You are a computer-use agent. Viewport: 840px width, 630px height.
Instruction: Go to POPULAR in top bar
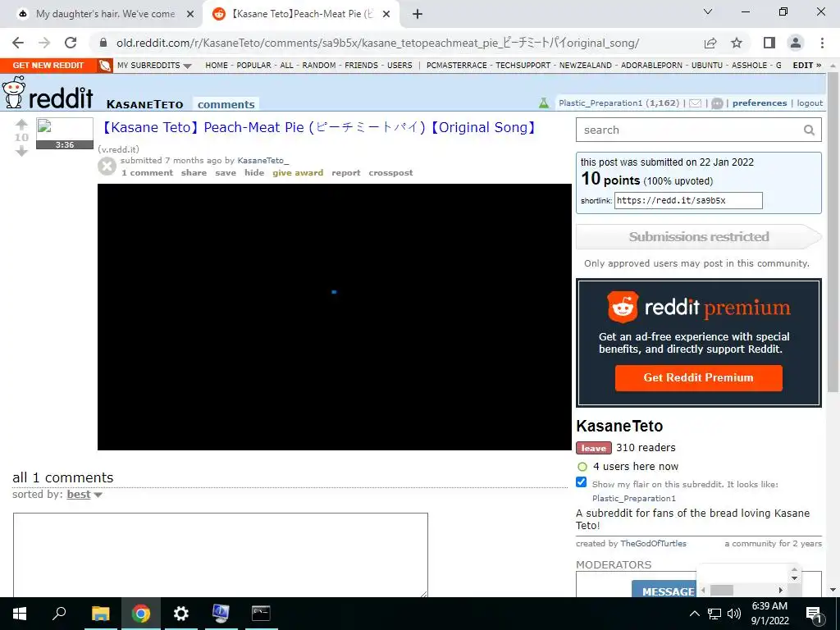254,66
